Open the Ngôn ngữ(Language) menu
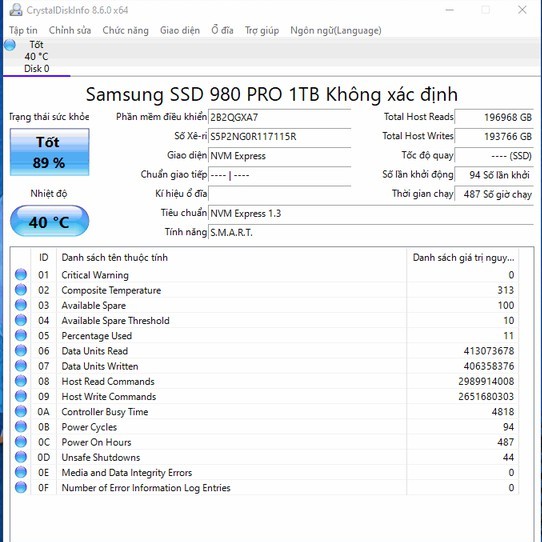542x542 pixels. (336, 30)
